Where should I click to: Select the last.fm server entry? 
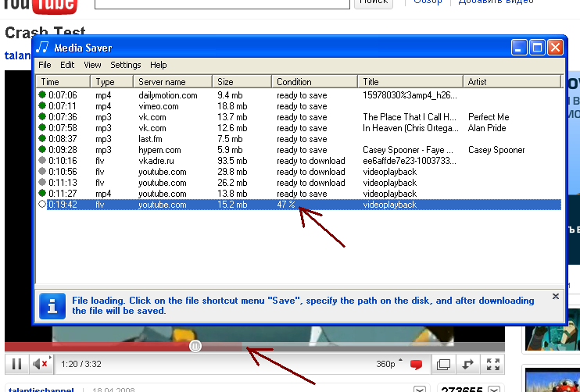click(x=150, y=139)
